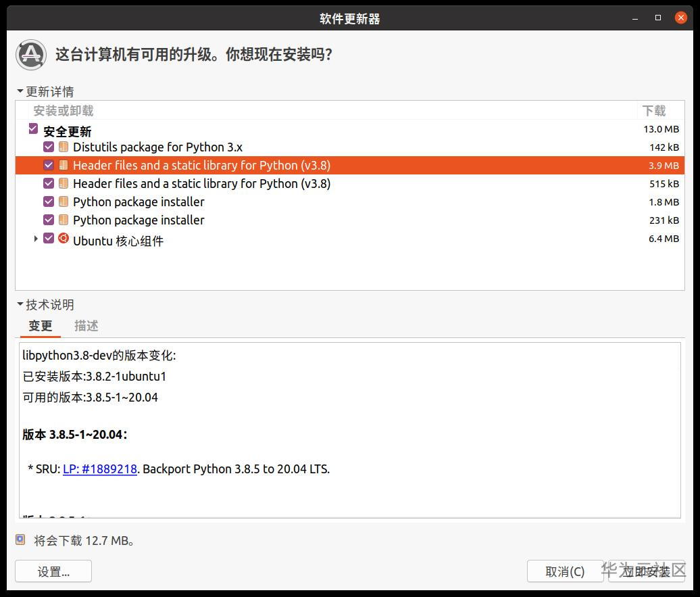Click package icon in the 3.9 MB row
The image size is (700, 597).
coord(64,165)
